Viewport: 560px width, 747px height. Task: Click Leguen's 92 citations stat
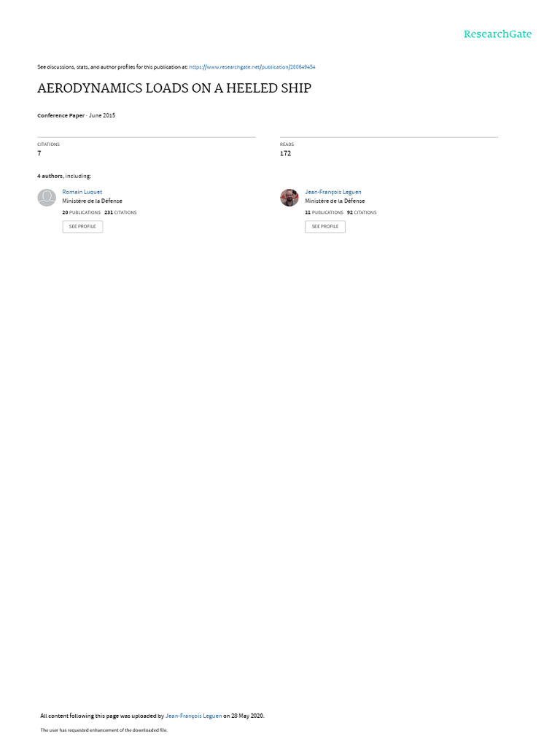tap(362, 212)
